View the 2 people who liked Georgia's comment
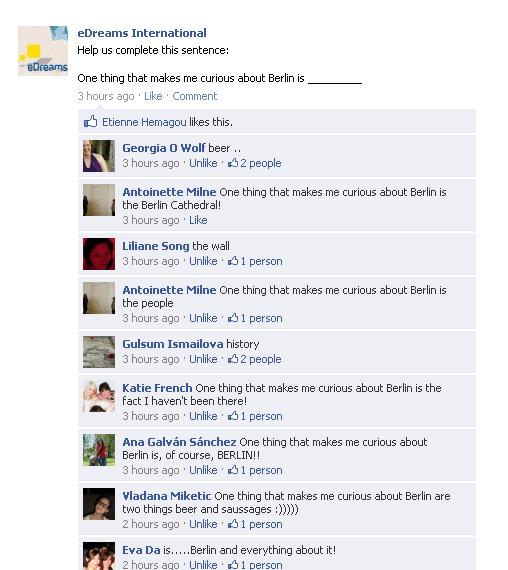The width and height of the screenshot is (508, 570). [255, 163]
